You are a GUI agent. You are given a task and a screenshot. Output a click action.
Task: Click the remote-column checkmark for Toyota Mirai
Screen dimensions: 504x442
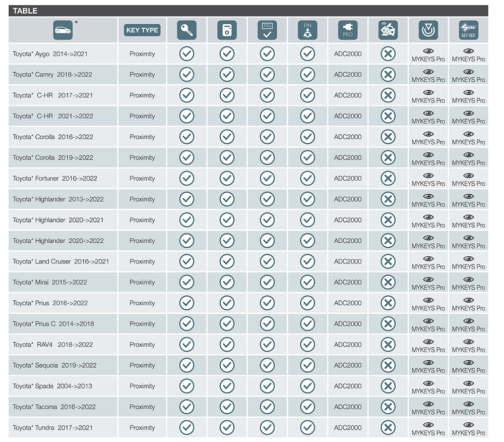pyautogui.click(x=227, y=283)
